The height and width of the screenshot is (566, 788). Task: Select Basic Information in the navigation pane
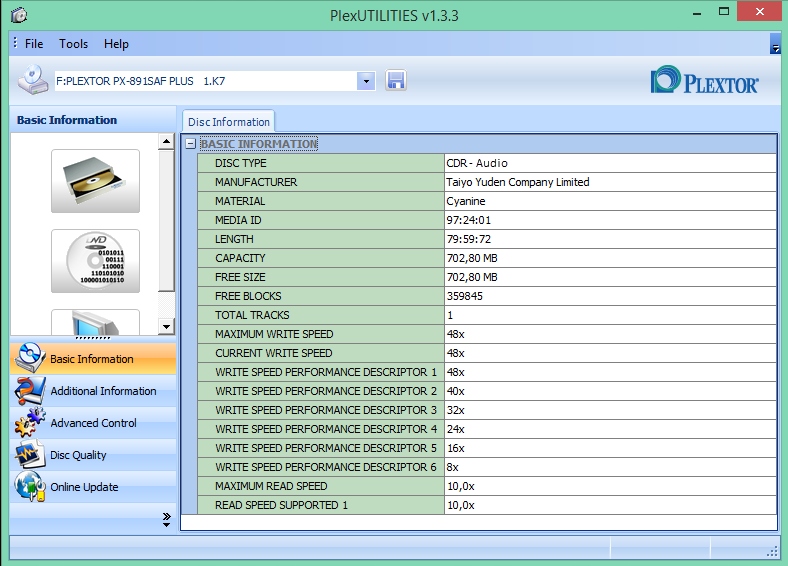click(x=91, y=359)
